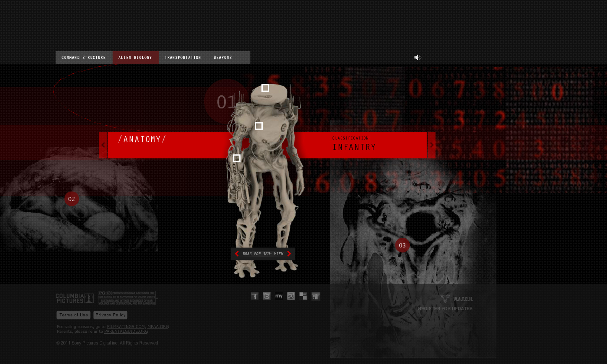607x364 pixels.
Task: Open the StumbleUpon share icon
Action: 291,296
